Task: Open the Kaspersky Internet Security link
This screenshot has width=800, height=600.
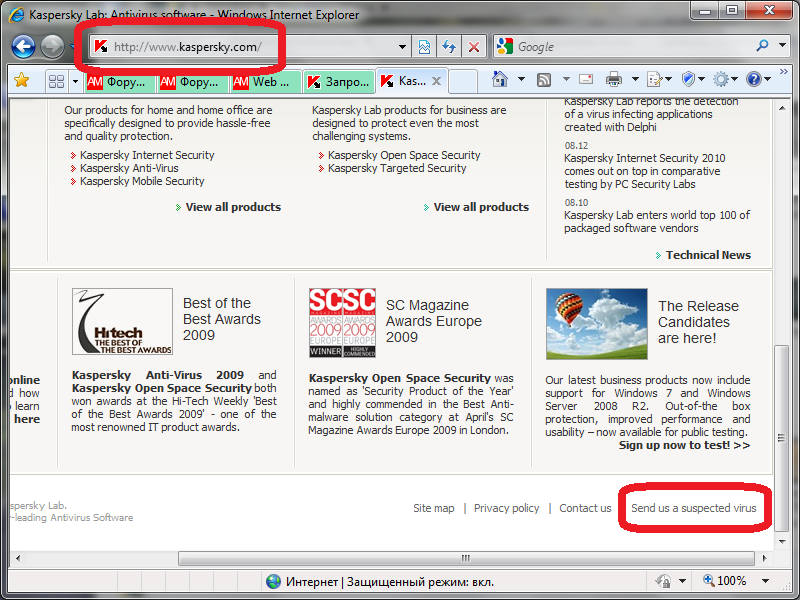Action: tap(147, 155)
